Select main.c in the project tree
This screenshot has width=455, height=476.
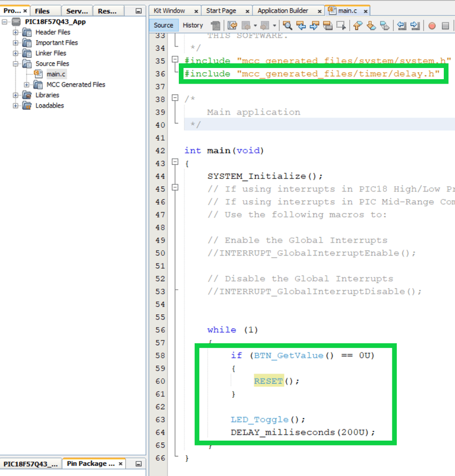click(x=56, y=74)
